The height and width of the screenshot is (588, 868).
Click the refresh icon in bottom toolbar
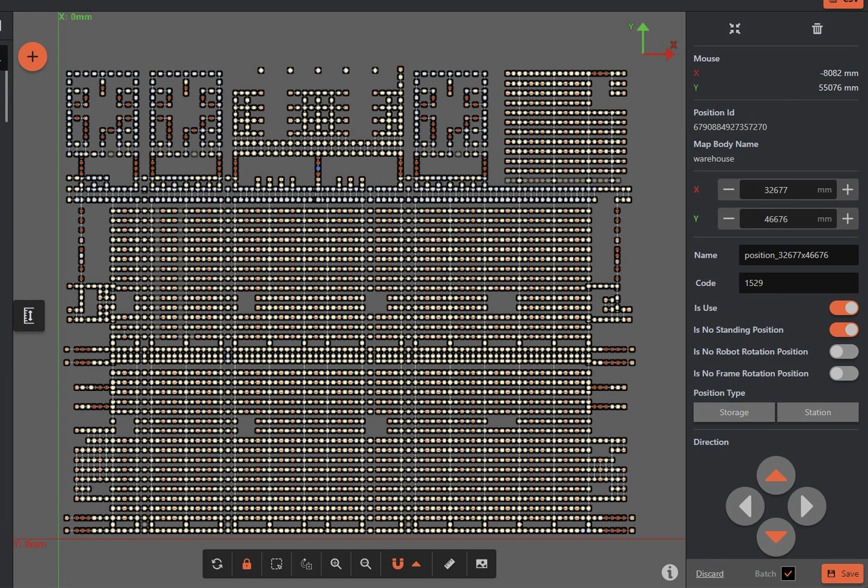[x=217, y=564]
